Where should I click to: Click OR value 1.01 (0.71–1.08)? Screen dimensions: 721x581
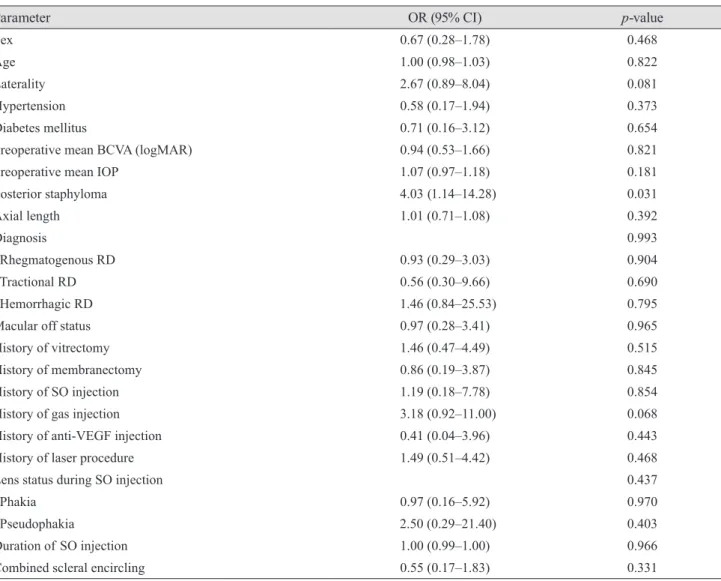[x=445, y=216]
